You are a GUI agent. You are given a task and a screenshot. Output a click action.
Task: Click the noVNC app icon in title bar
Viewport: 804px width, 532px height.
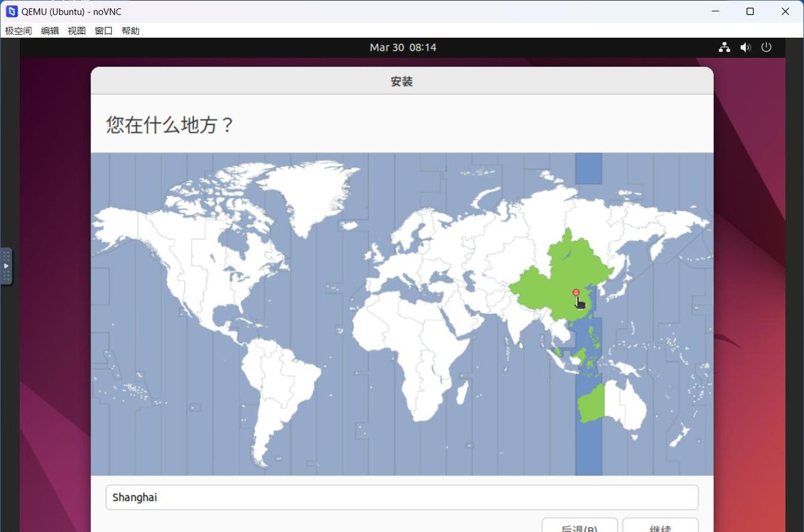click(11, 11)
